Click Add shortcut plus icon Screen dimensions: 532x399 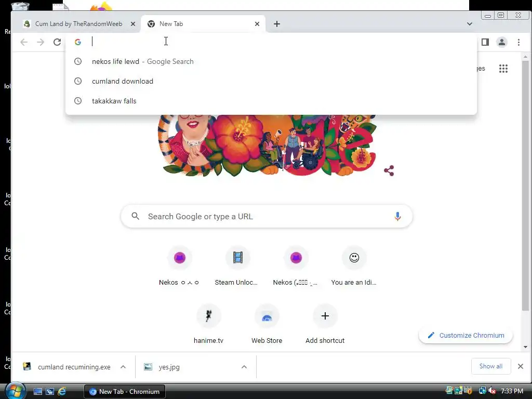point(325,316)
